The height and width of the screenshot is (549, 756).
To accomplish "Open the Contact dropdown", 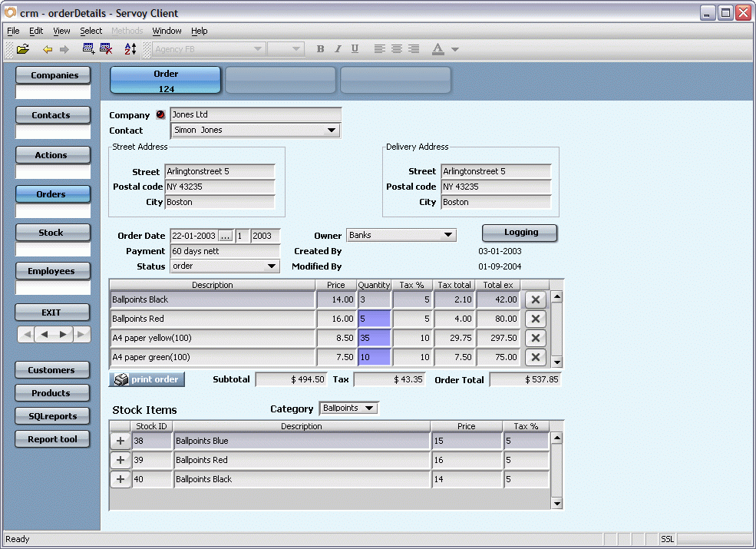I will point(332,131).
